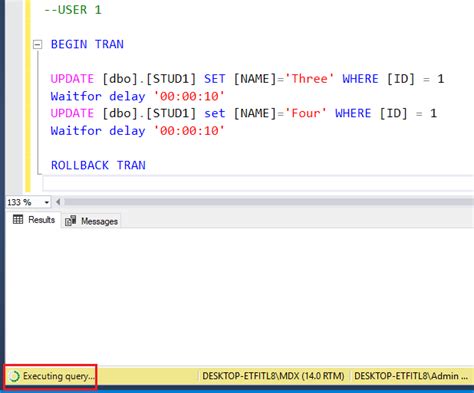Screen dimensions: 474x393
Task: Click the first Waitfor delay line
Action: click(x=138, y=96)
